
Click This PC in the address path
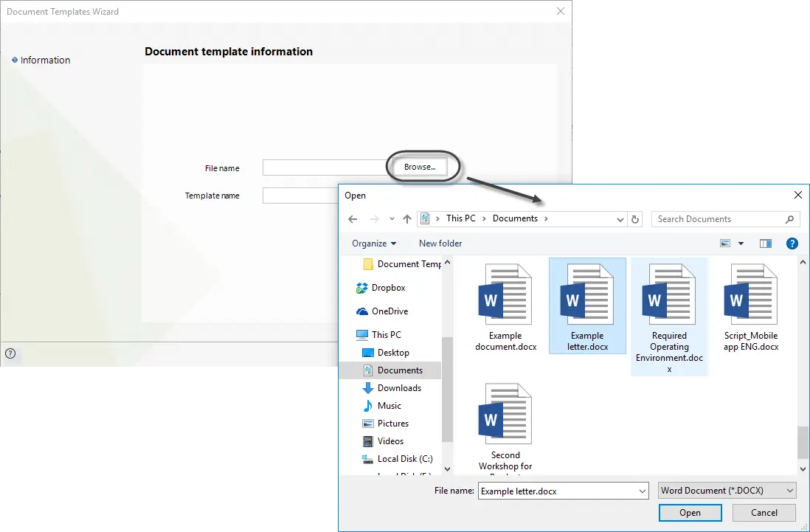[x=461, y=218]
